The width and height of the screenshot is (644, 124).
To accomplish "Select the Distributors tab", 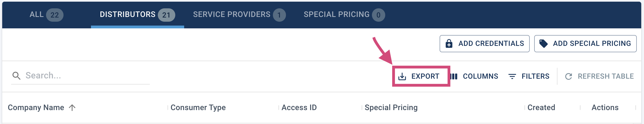I will (x=137, y=15).
